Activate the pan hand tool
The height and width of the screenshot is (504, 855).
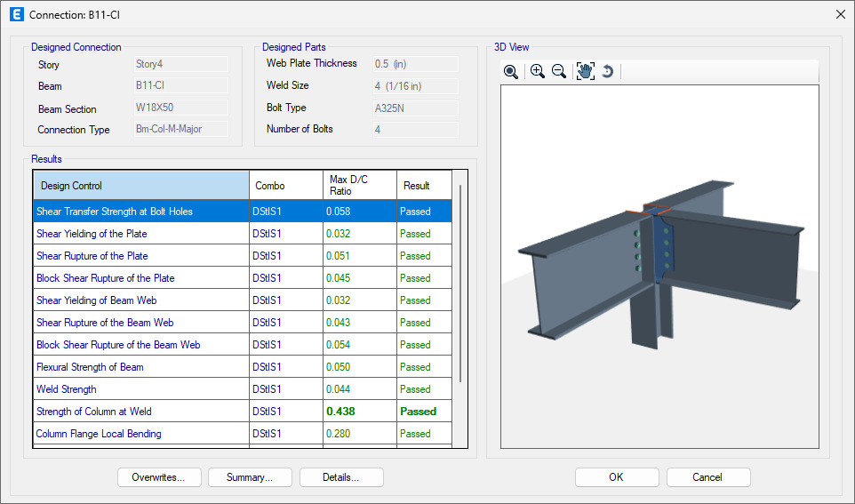click(x=585, y=72)
